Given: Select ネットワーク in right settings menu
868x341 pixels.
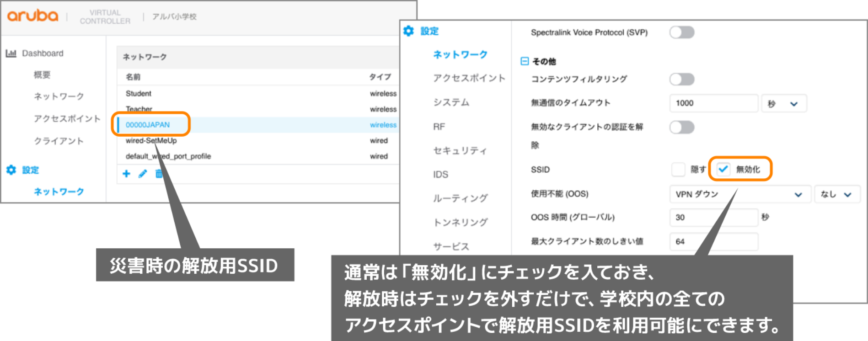Looking at the screenshot, I should click(460, 54).
